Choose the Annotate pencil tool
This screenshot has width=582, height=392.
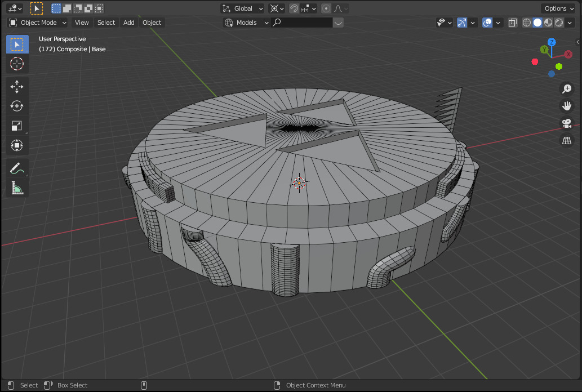tap(17, 168)
